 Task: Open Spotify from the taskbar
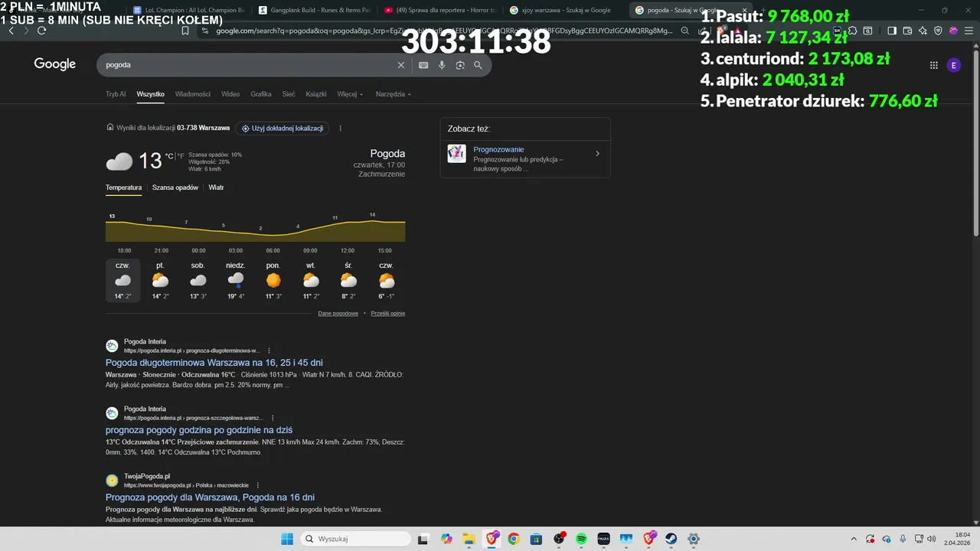(581, 539)
